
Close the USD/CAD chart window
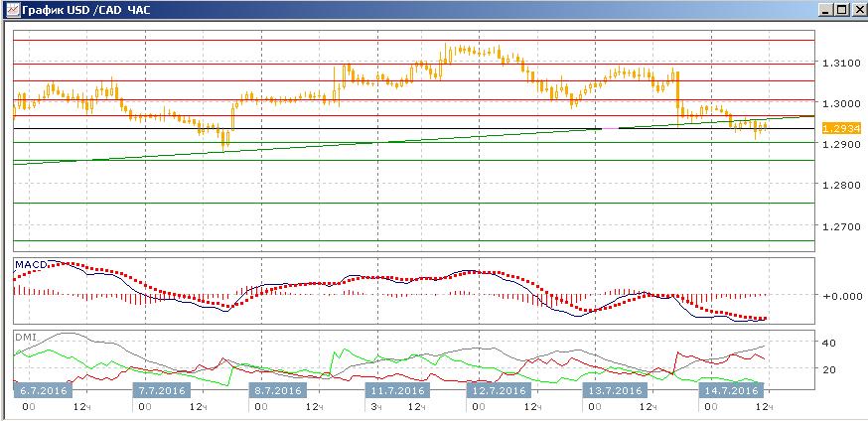858,10
